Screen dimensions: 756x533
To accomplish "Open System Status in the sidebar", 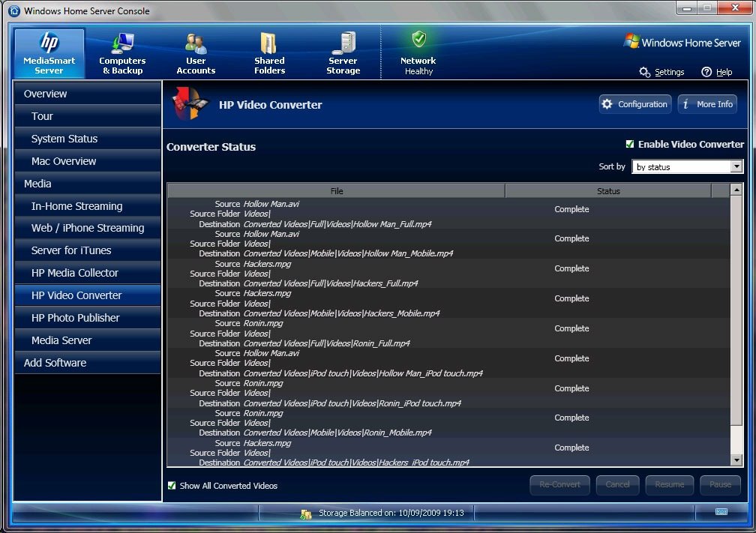I will coord(87,139).
